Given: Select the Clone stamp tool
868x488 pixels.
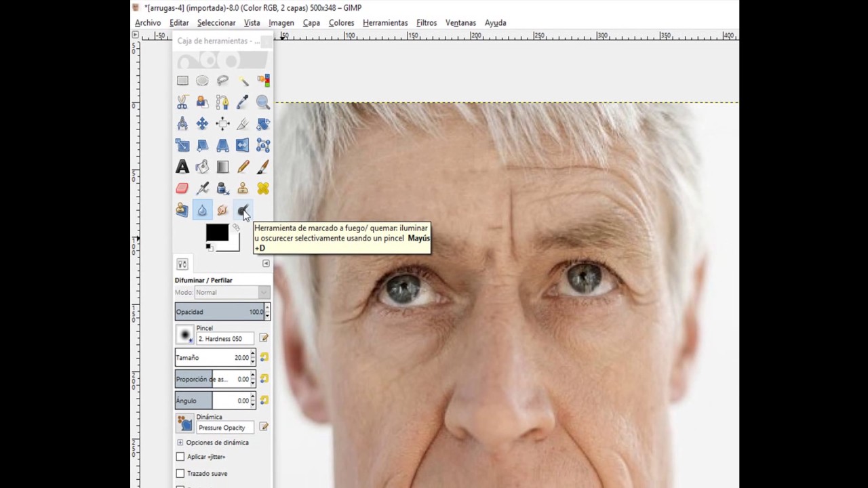Looking at the screenshot, I should click(x=243, y=188).
